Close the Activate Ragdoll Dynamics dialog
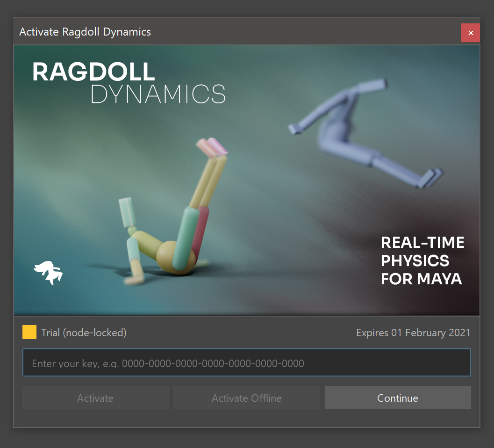 tap(470, 33)
